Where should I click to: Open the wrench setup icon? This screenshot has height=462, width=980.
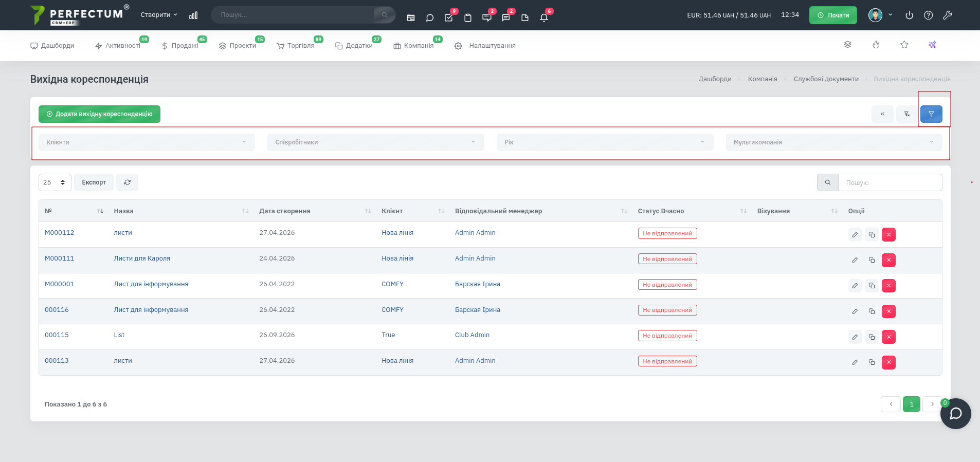click(947, 15)
